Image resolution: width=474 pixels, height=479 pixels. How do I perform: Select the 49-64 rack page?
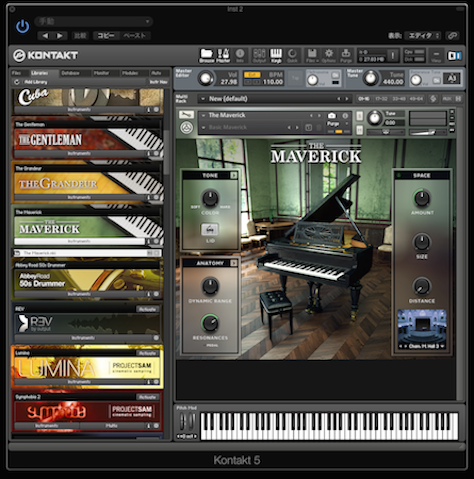point(416,99)
